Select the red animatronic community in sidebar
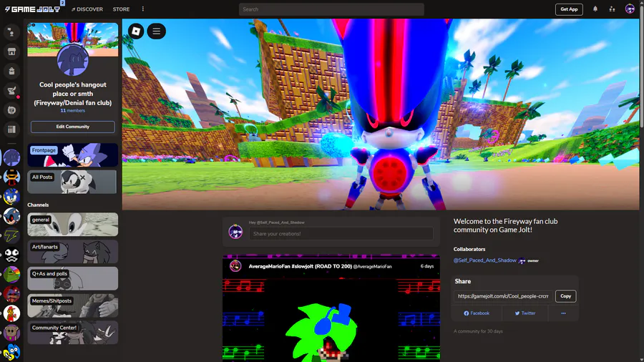This screenshot has height=362, width=644. (x=11, y=294)
